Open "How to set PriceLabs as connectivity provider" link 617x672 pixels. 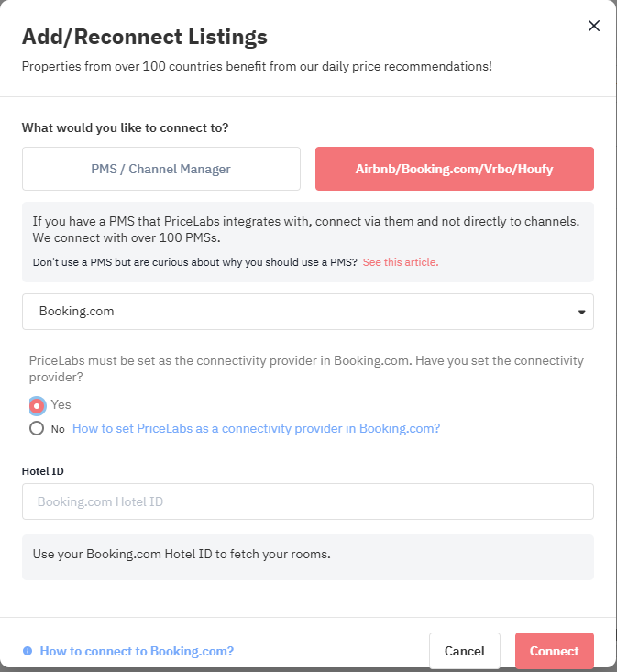pyautogui.click(x=256, y=428)
